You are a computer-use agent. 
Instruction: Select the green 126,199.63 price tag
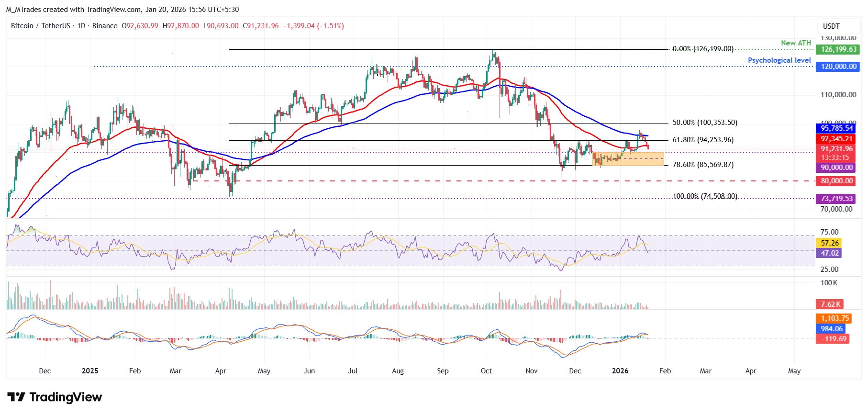coord(839,49)
